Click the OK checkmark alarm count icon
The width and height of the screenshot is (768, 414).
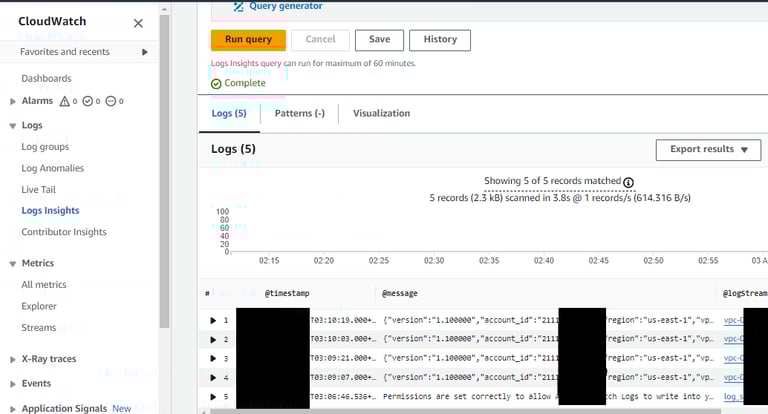[88, 101]
